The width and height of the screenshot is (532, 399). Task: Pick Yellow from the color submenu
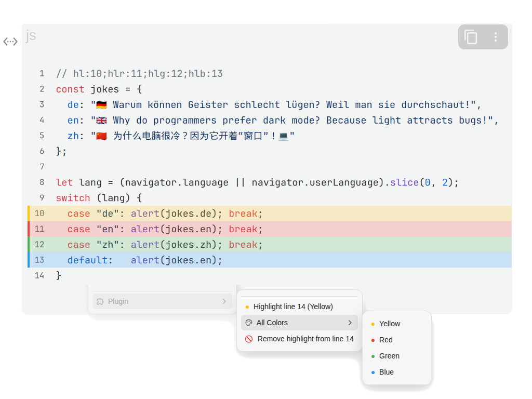tap(390, 324)
